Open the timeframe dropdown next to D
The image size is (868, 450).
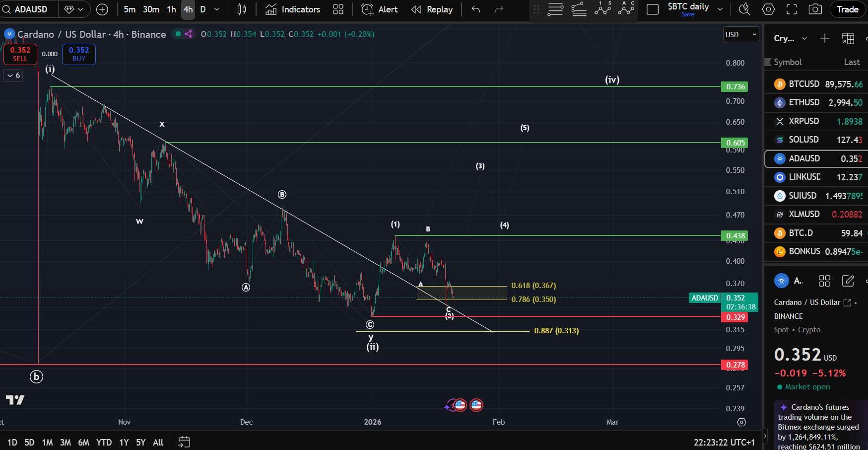coord(216,9)
